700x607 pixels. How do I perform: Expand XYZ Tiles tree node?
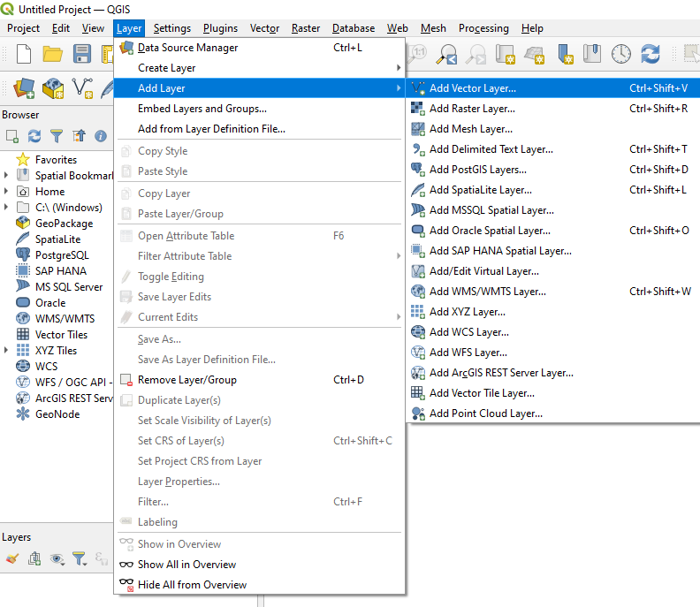(x=6, y=350)
